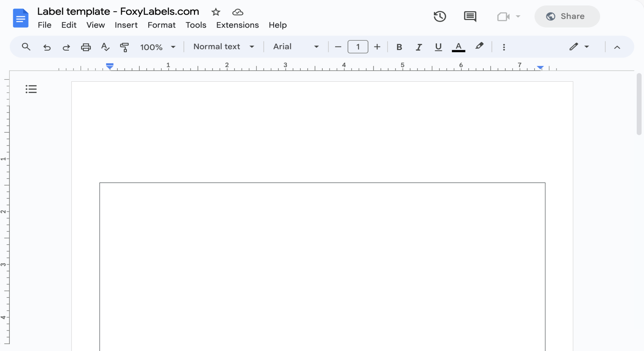
Task: Click the Undo icon
Action: coord(47,47)
